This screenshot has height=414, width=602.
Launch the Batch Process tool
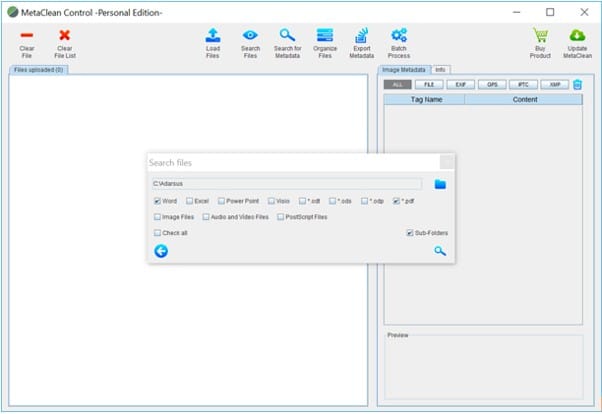[399, 36]
